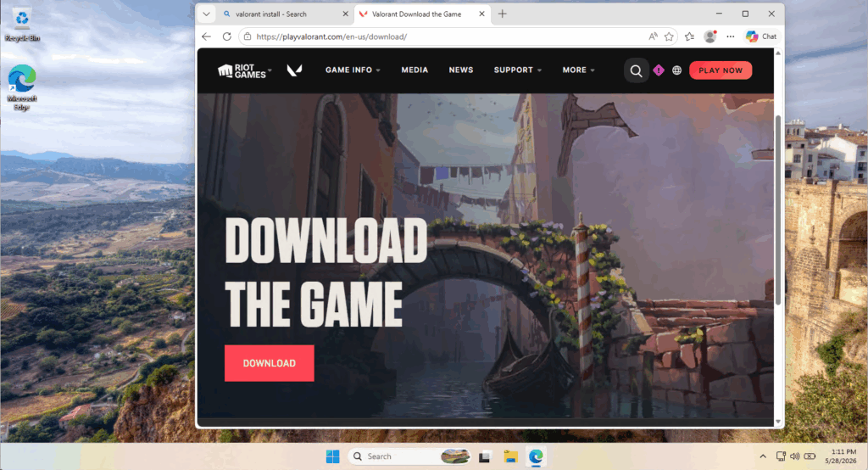The height and width of the screenshot is (470, 868).
Task: Open the Windows Start menu
Action: pyautogui.click(x=332, y=456)
